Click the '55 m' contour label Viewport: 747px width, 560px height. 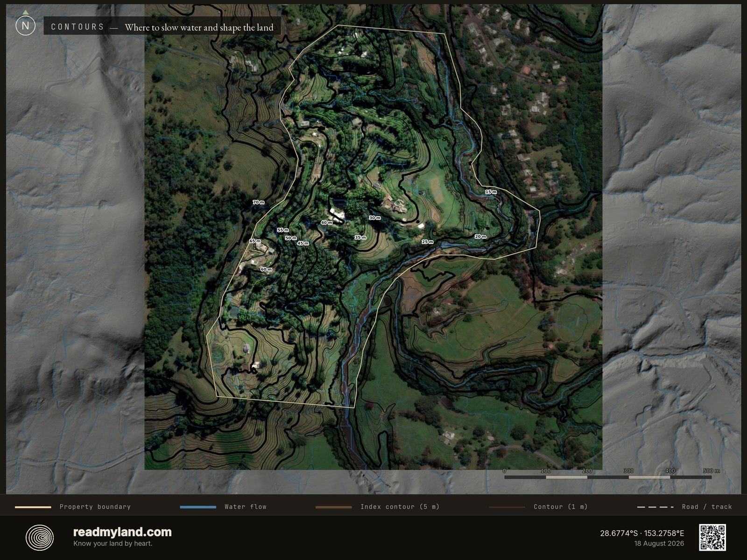[283, 230]
